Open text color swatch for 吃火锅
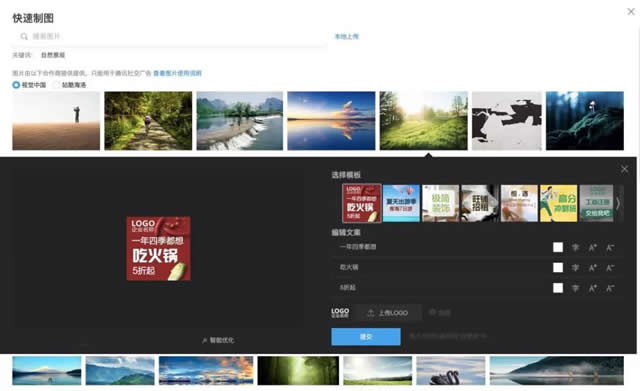Viewport: 640px width, 391px height. pos(558,267)
